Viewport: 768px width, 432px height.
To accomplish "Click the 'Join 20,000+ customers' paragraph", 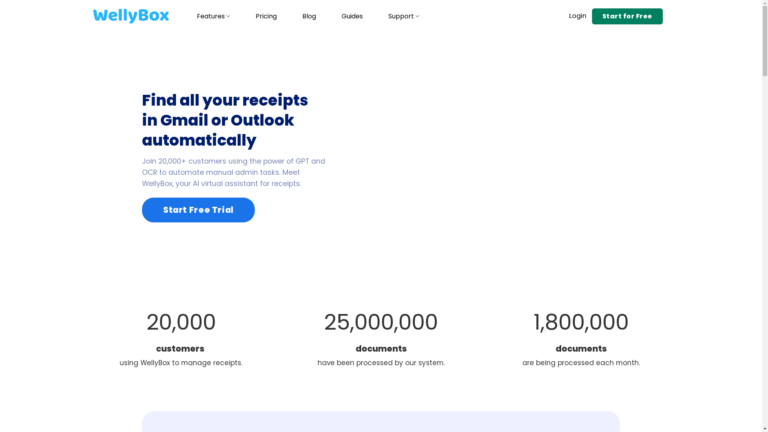I will [x=234, y=172].
